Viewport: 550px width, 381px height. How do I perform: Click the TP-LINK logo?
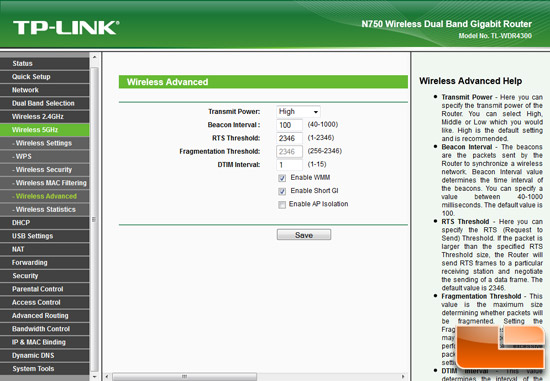pos(66,28)
